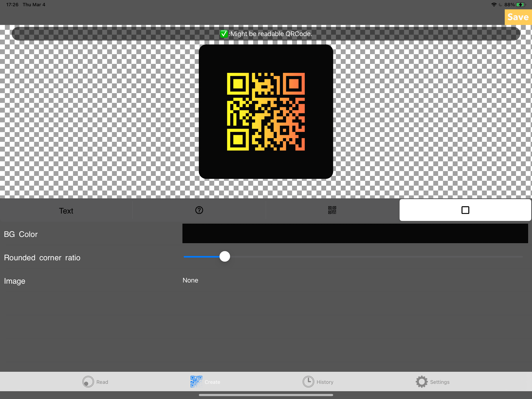Adjust the Rounded corner ratio slider knob
This screenshot has height=399, width=532.
(x=225, y=257)
